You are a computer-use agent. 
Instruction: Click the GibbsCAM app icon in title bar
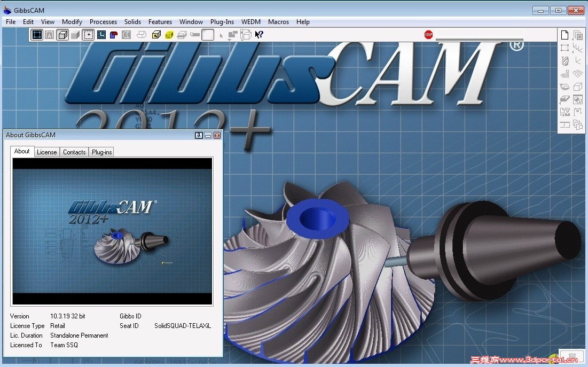coord(7,10)
